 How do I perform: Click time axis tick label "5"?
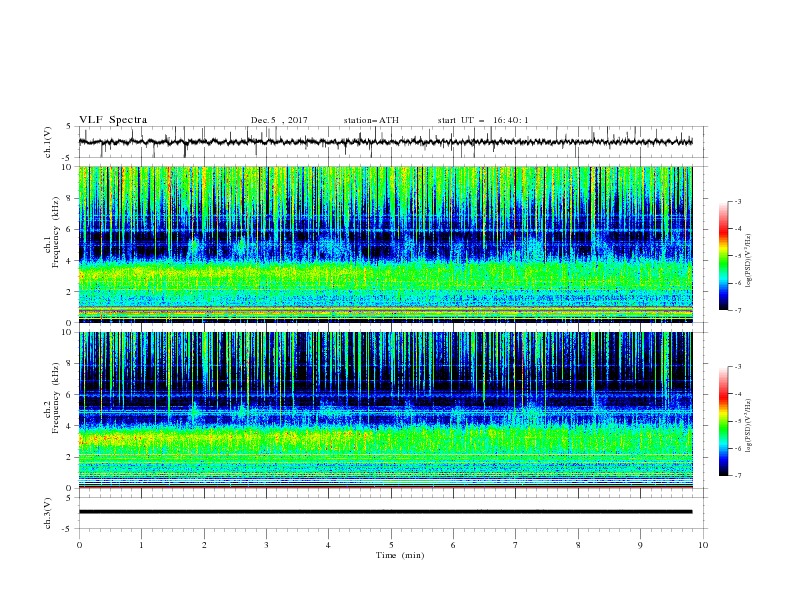click(x=391, y=545)
